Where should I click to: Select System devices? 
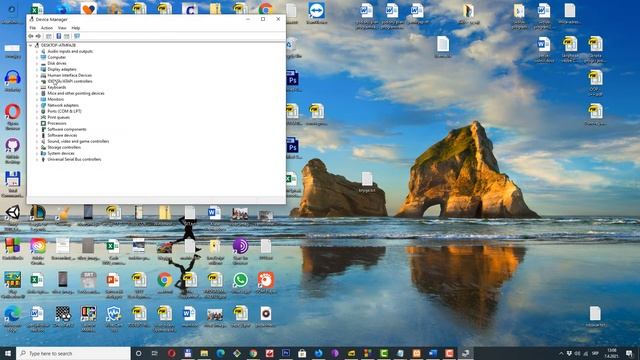pos(61,153)
